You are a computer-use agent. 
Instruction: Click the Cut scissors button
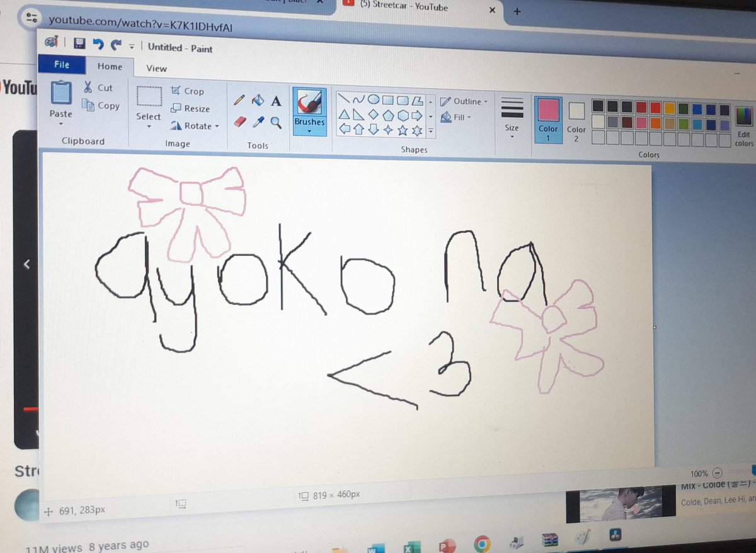tap(98, 88)
